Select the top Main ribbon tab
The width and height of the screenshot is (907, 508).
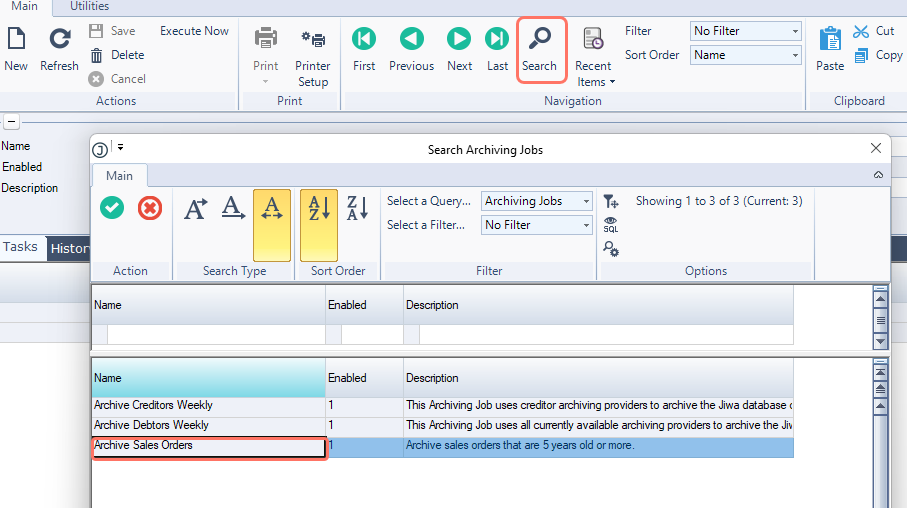click(x=24, y=6)
